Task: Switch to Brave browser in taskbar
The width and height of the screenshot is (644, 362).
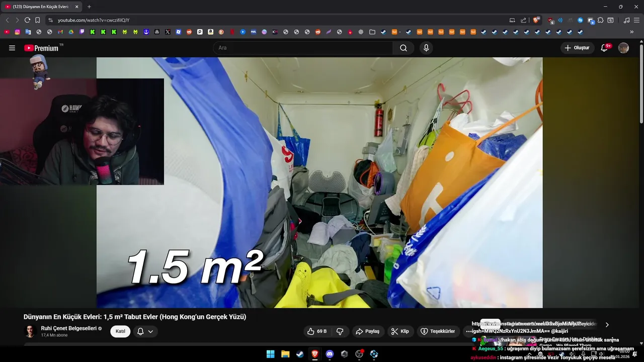Action: click(x=315, y=354)
